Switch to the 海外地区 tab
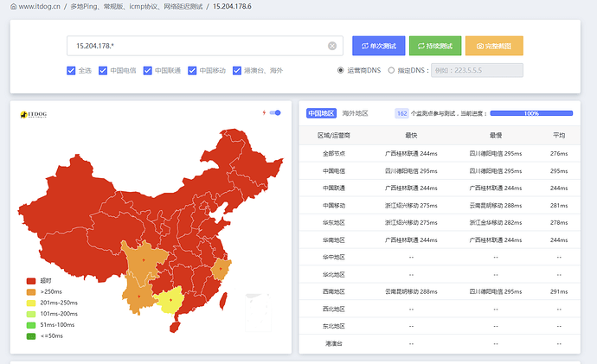The image size is (597, 364). (x=355, y=113)
